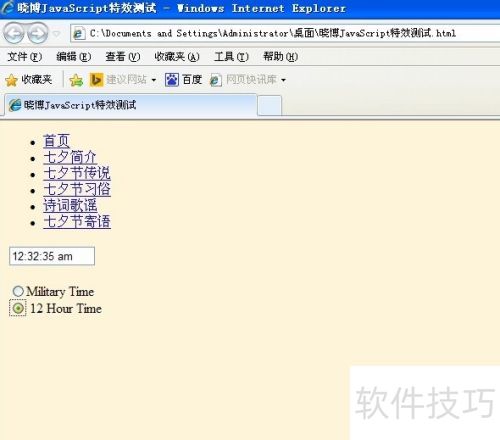This screenshot has height=440, width=500.
Task: Expand the 网页快讯库 dropdown arrow
Action: pos(283,80)
